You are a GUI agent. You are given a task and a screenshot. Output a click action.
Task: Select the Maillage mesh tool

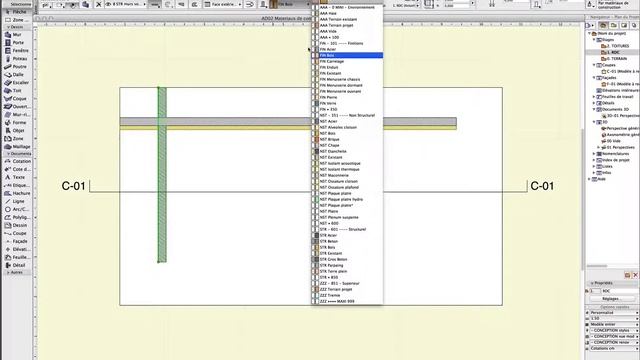point(16,147)
